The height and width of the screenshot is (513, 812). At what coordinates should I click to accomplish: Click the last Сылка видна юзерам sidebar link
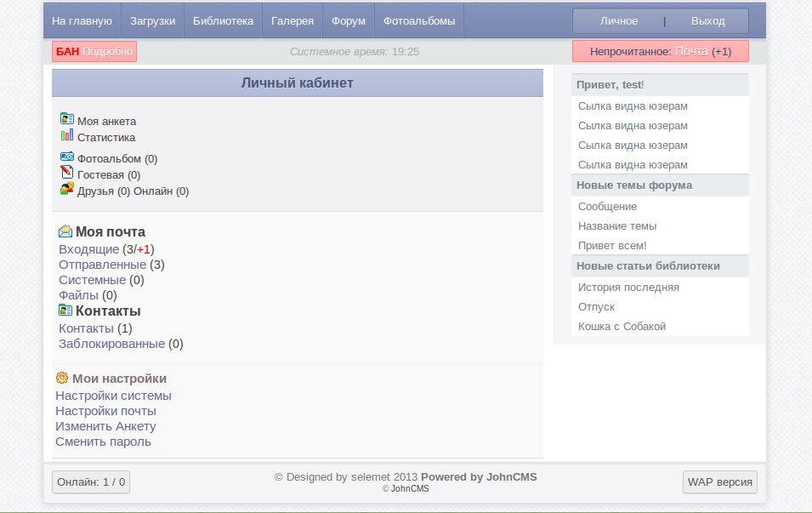(x=633, y=165)
